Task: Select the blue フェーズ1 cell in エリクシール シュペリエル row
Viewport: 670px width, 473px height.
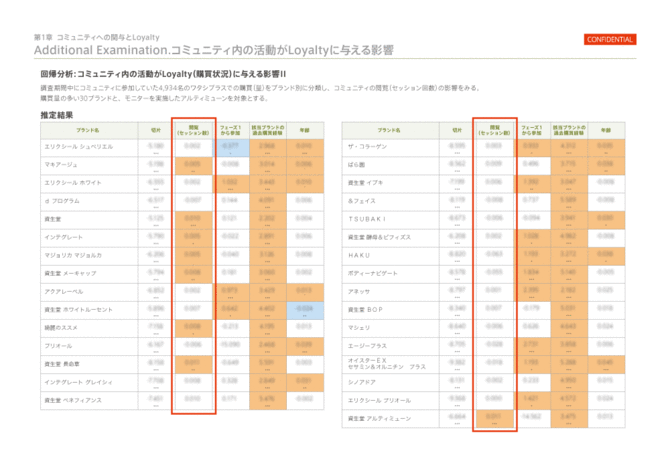Action: [231, 148]
